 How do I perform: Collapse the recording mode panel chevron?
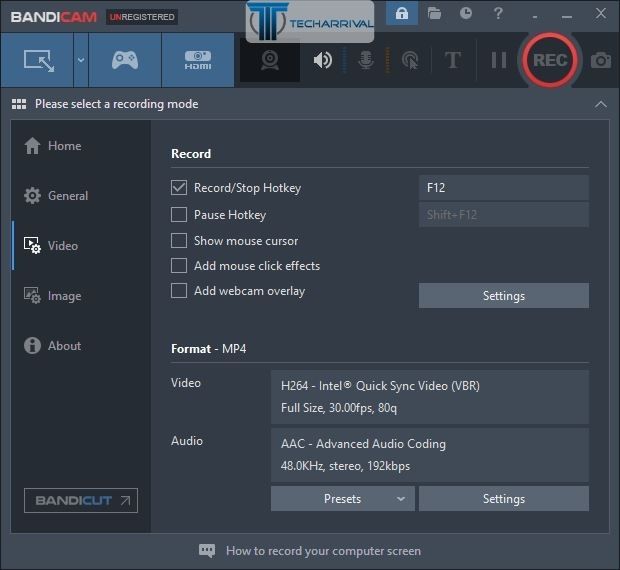point(600,104)
